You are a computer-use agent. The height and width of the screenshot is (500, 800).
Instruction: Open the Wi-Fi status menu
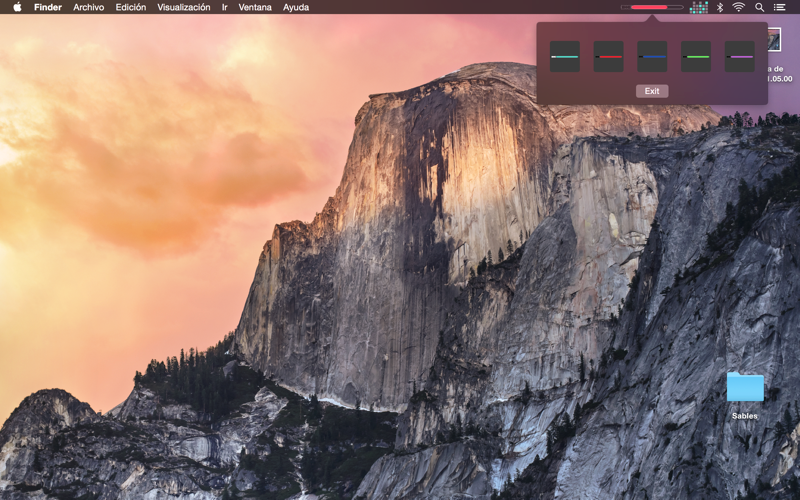[x=738, y=7]
